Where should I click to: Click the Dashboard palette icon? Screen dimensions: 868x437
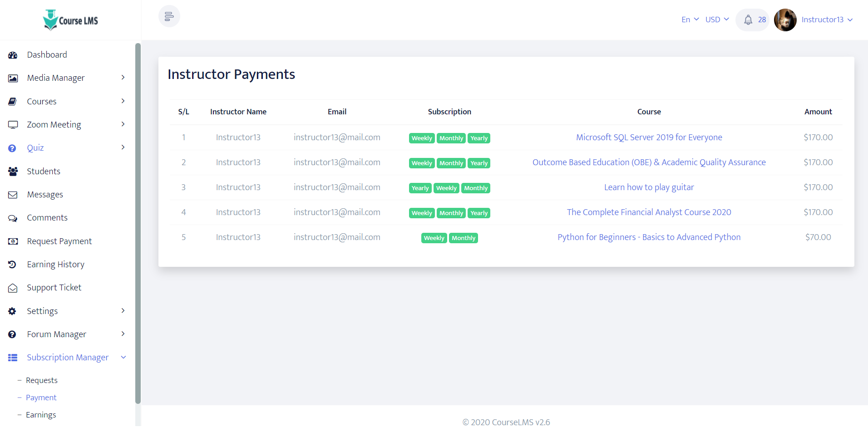[13, 55]
